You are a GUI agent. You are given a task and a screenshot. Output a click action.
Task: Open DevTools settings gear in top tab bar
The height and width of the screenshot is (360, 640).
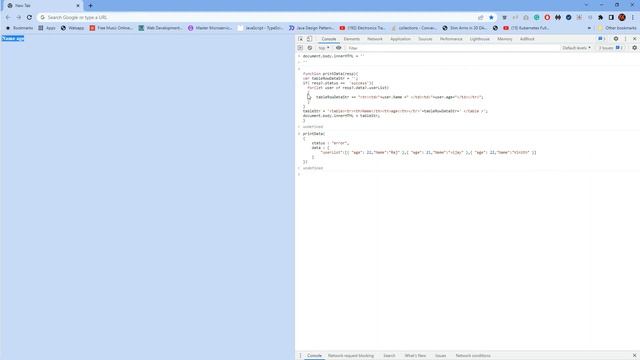616,39
